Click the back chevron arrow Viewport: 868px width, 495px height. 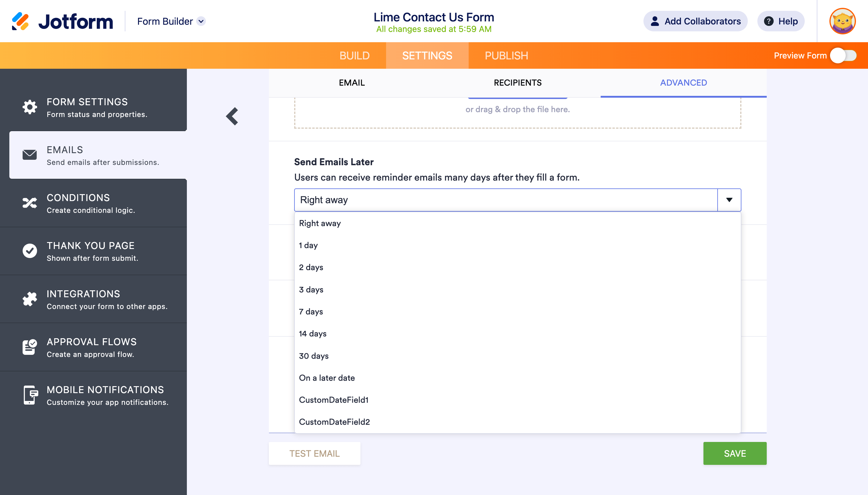(x=232, y=116)
